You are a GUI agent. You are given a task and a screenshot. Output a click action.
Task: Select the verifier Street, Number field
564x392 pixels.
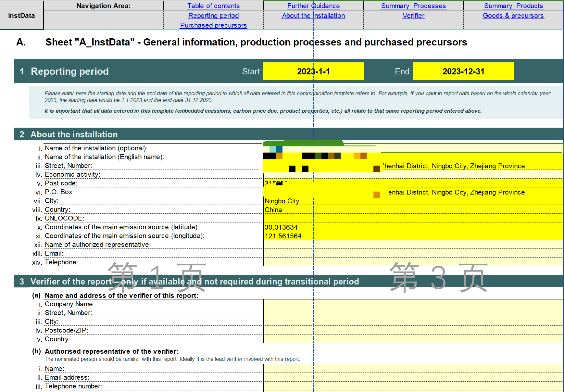point(413,313)
